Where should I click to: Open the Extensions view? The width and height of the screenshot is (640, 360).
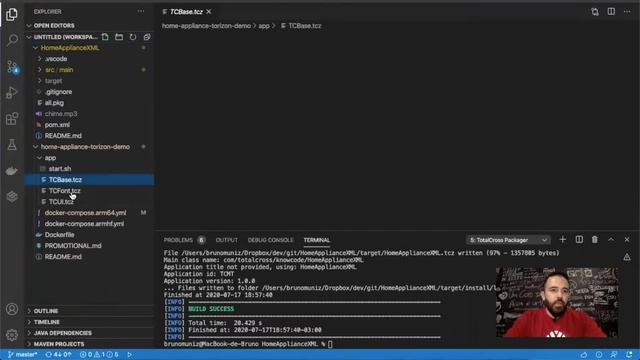[x=12, y=119]
